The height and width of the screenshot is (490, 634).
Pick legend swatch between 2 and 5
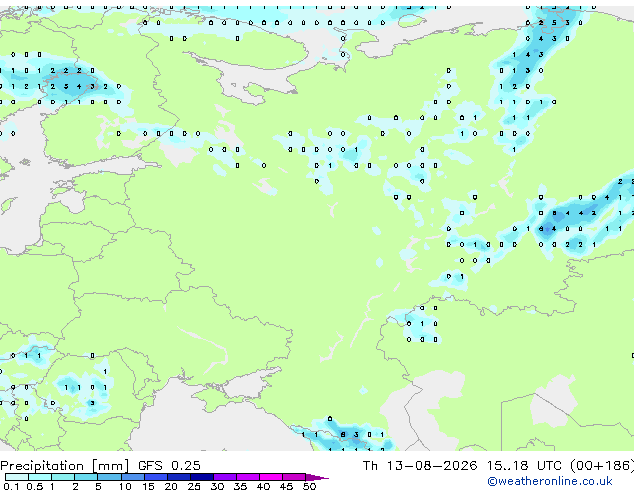point(86,477)
